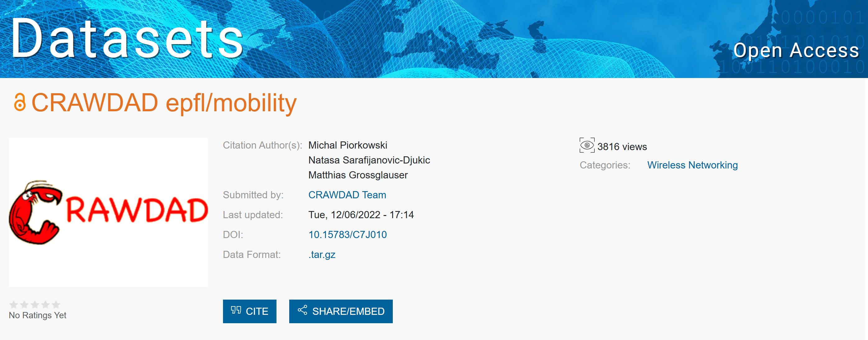
Task: Click the share icon in SHARE/EMBED button
Action: [302, 310]
